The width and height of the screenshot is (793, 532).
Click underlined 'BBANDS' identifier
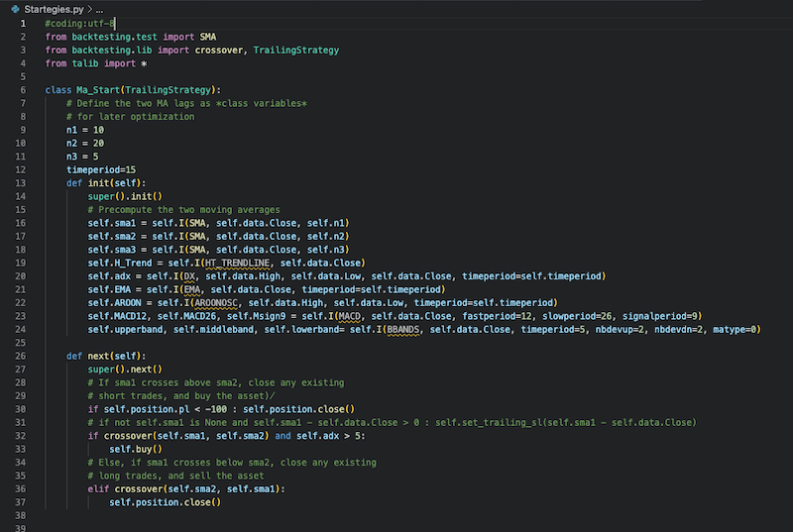click(x=403, y=330)
